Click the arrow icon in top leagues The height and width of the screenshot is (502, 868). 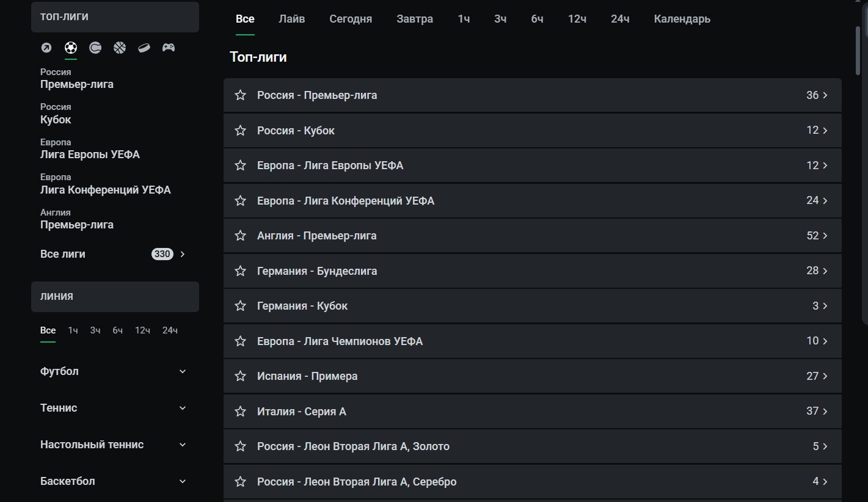click(46, 48)
